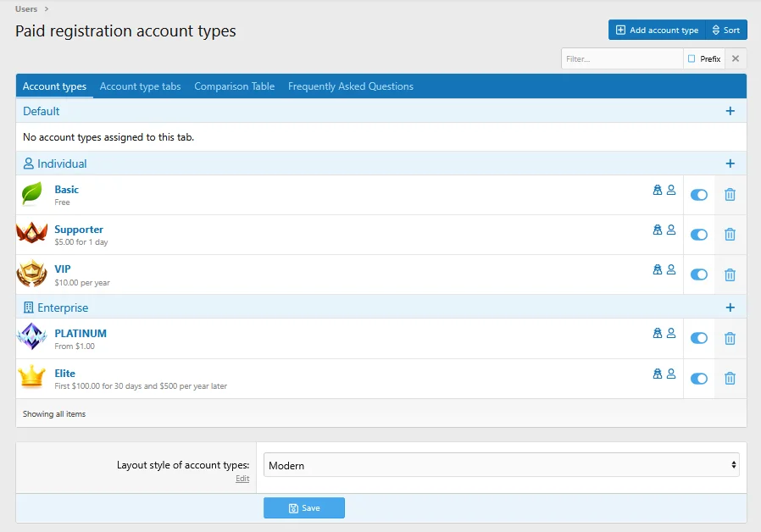Click the Add account type button
Screen dimensions: 761x532
[x=657, y=30]
